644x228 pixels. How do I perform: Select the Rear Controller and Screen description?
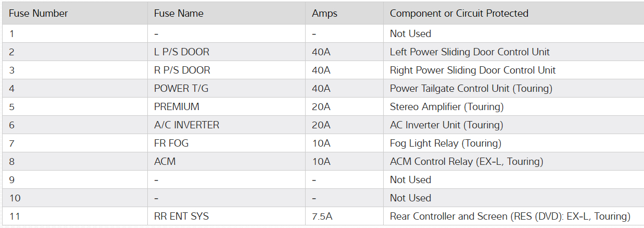(x=510, y=216)
